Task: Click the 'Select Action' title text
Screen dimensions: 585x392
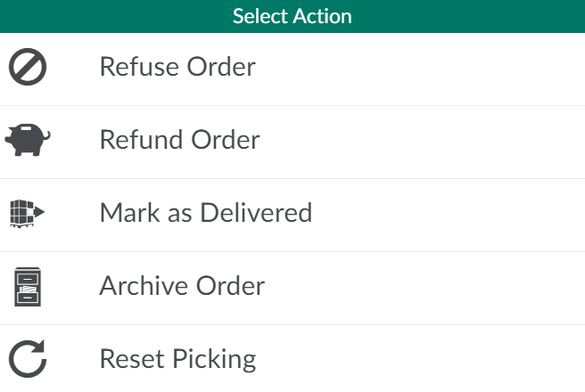Action: coord(292,16)
